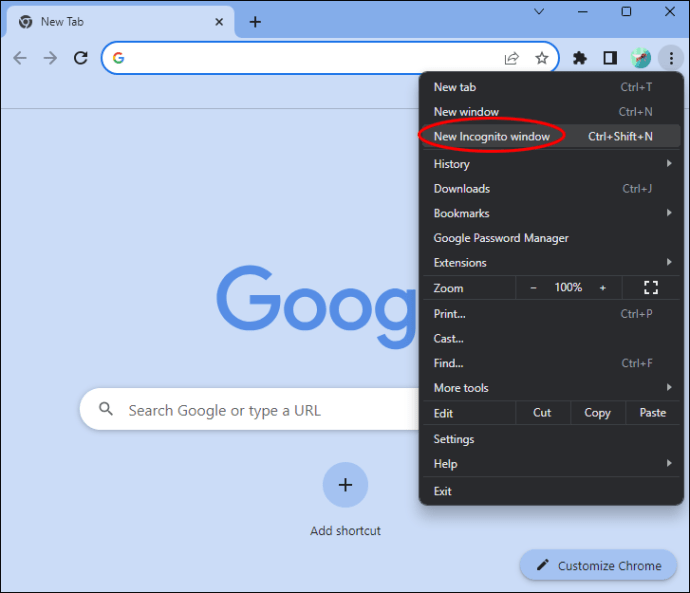Click the Google icon in address bar
690x593 pixels.
tap(118, 58)
